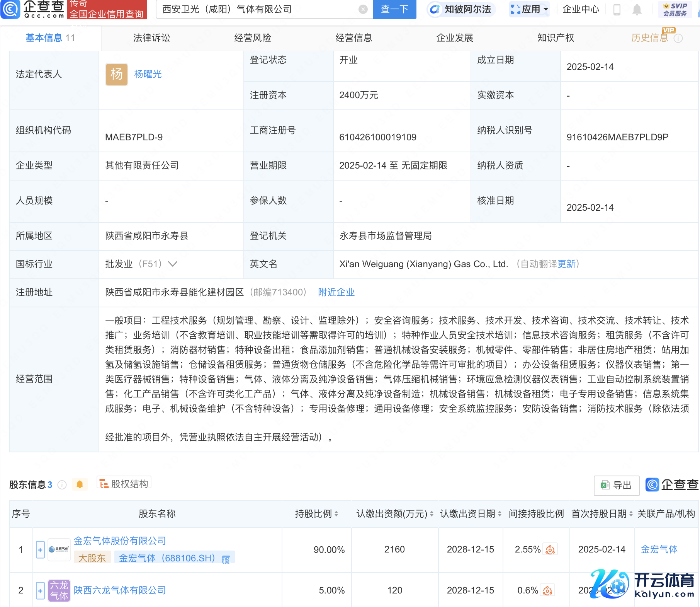
Task: Sort by 认缴出资额 column
Action: 432,514
